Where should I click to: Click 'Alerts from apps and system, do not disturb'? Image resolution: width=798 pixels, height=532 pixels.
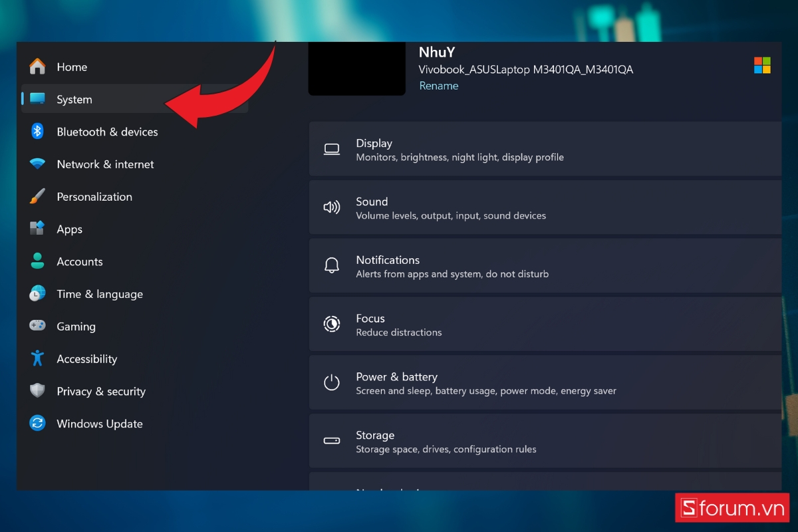[452, 274]
